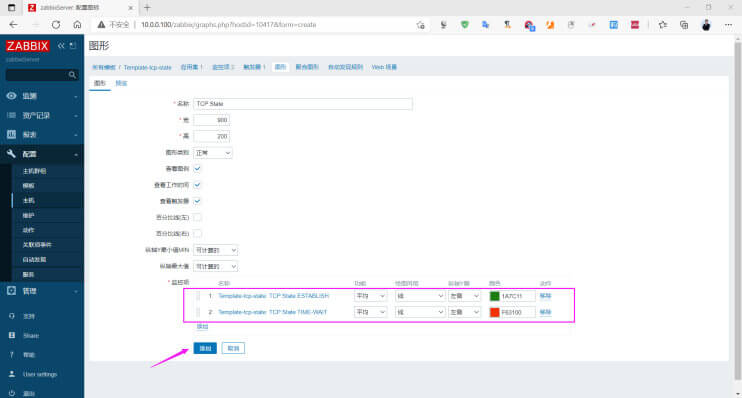Open the browser favorites list icon
Image resolution: width=742 pixels, height=398 pixels.
[662, 25]
